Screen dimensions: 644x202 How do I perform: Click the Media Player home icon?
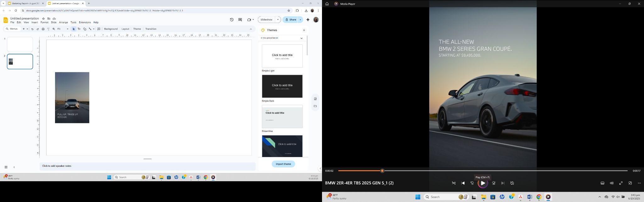(327, 4)
